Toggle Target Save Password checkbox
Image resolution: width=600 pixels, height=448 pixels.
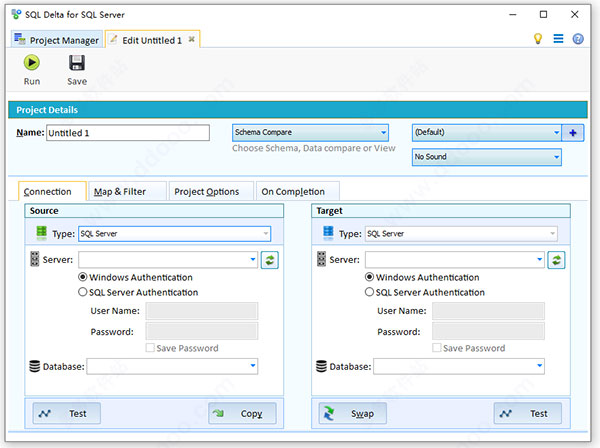pos(437,347)
